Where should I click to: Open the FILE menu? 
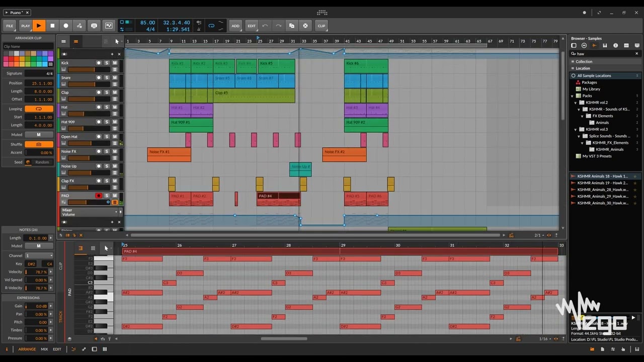[10, 26]
